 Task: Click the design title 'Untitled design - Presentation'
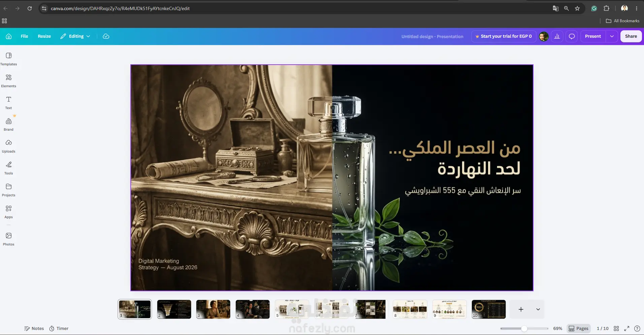(x=432, y=36)
